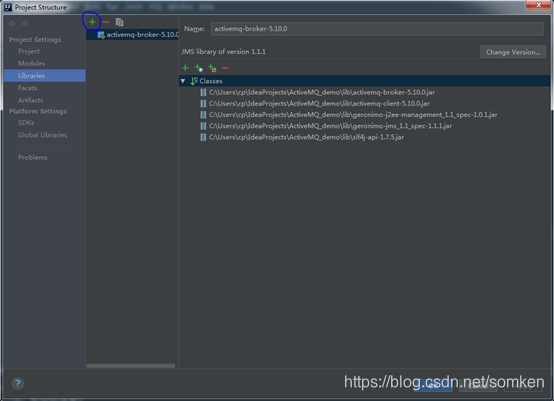
Task: Select geronimo-jms_1.1_spec-1.1.1.jar entry
Action: (330, 126)
